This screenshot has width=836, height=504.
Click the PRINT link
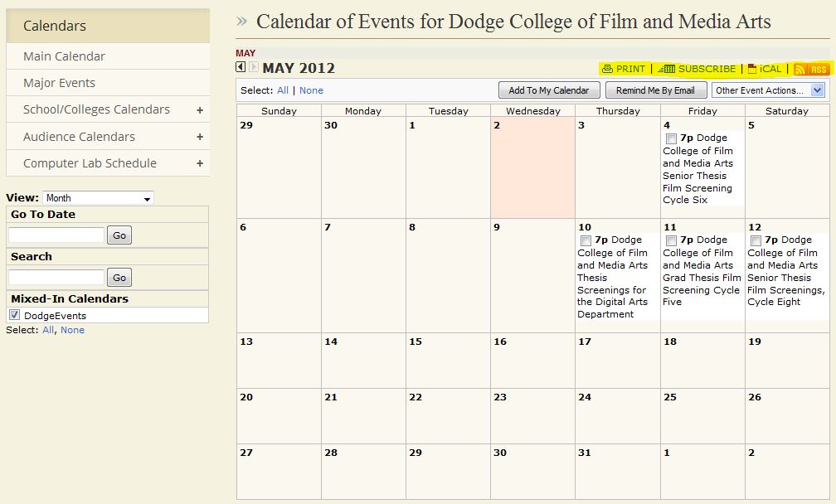[x=630, y=69]
